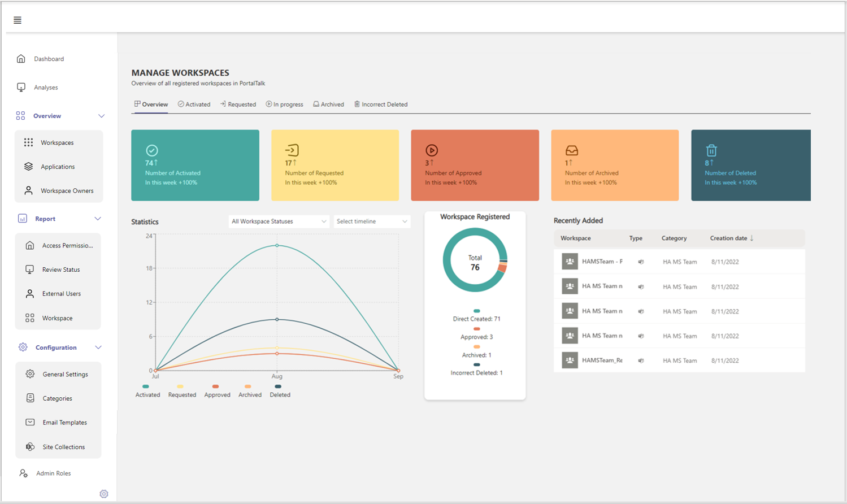Switch to the Activated tab
847x504 pixels.
point(194,105)
